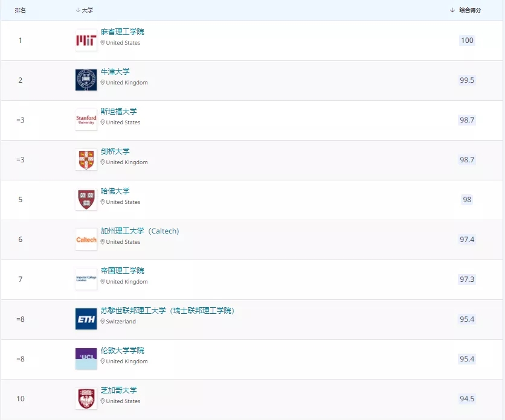Click the Harvard shield logo

coord(86,200)
